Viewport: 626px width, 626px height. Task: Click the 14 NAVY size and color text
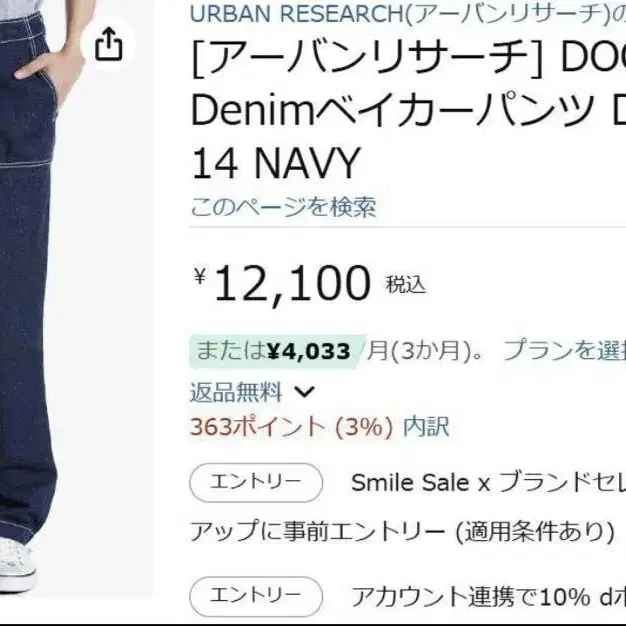(x=276, y=163)
